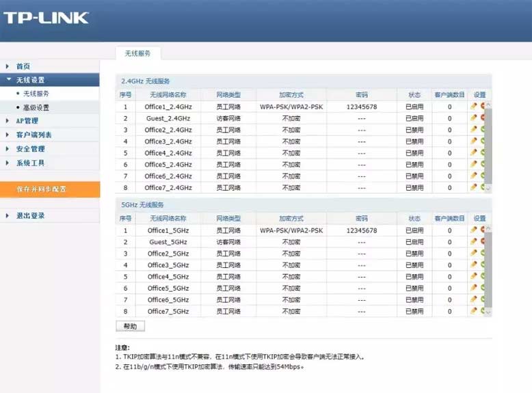The image size is (532, 393).
Task: Select the Guest_2.4GHz network name cell
Action: [168, 118]
